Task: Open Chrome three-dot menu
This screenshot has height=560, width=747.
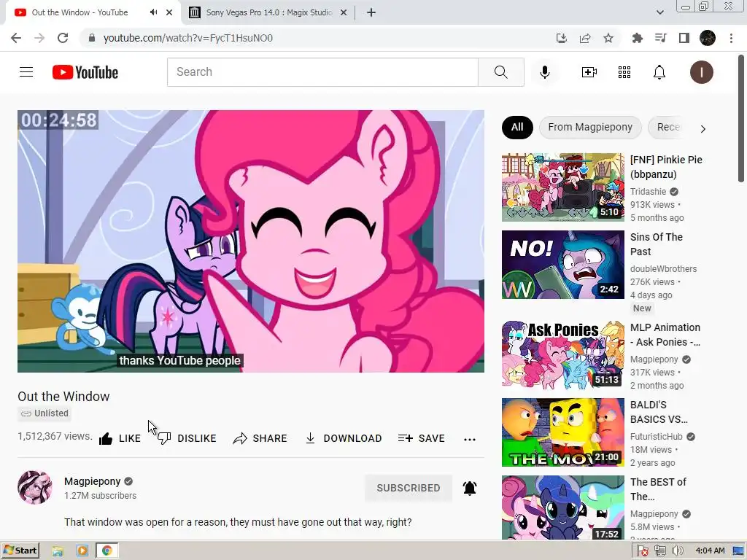Action: click(731, 38)
